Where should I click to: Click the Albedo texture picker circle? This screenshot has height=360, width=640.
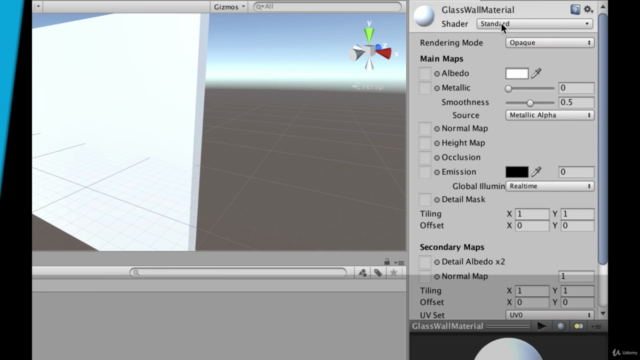pyautogui.click(x=437, y=74)
